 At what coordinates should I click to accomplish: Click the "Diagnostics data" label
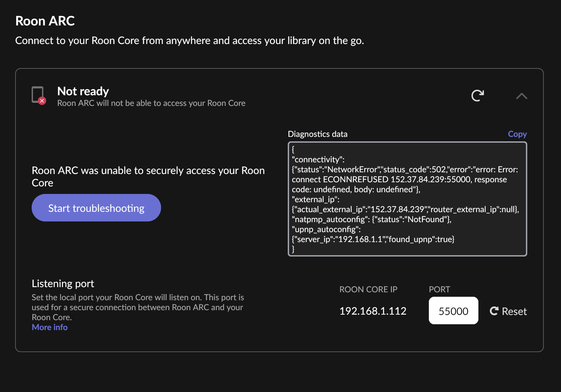point(318,134)
